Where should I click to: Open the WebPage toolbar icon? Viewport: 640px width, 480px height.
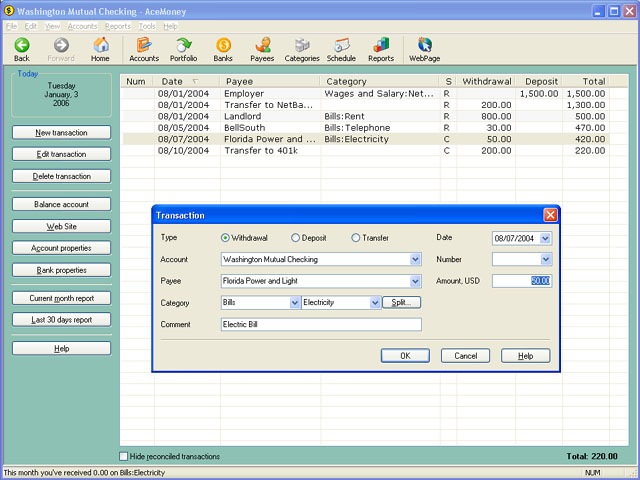click(424, 45)
